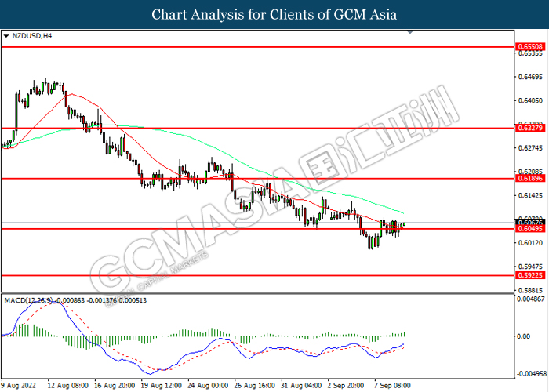This screenshot has height=392, width=549.
Task: Click the 7 Sep 08:00 time label
Action: click(x=392, y=386)
